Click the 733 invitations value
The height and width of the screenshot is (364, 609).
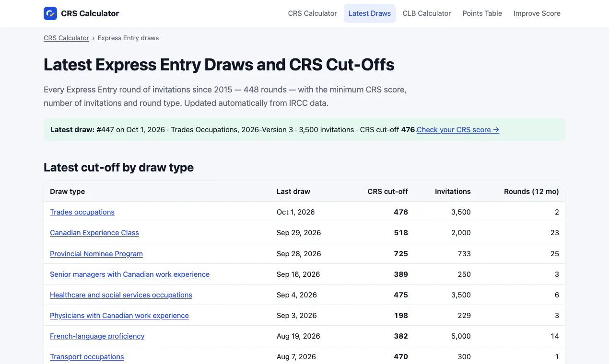[464, 254]
